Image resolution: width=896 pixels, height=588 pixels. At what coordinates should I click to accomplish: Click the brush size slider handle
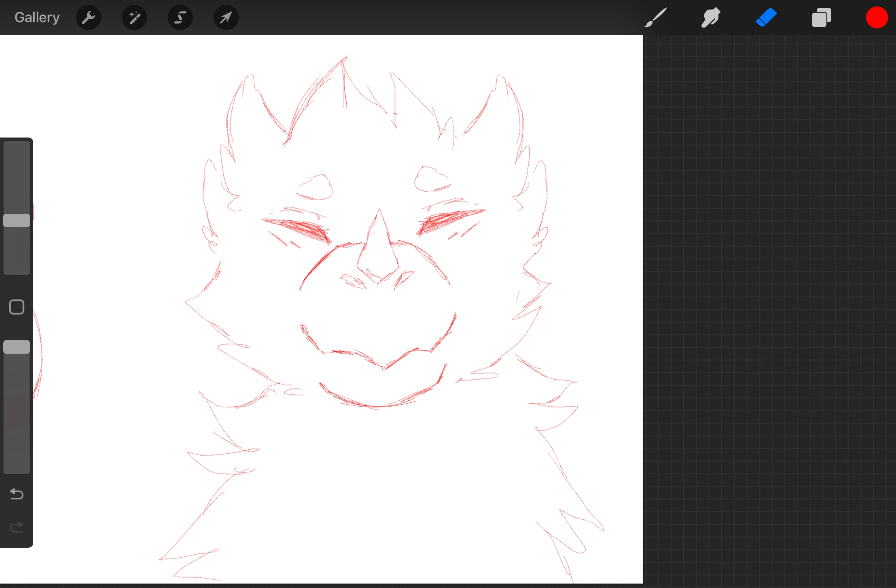coord(17,220)
